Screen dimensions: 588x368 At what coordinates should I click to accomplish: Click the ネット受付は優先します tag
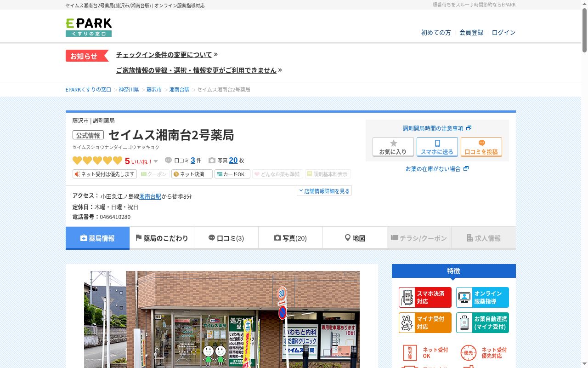[105, 174]
